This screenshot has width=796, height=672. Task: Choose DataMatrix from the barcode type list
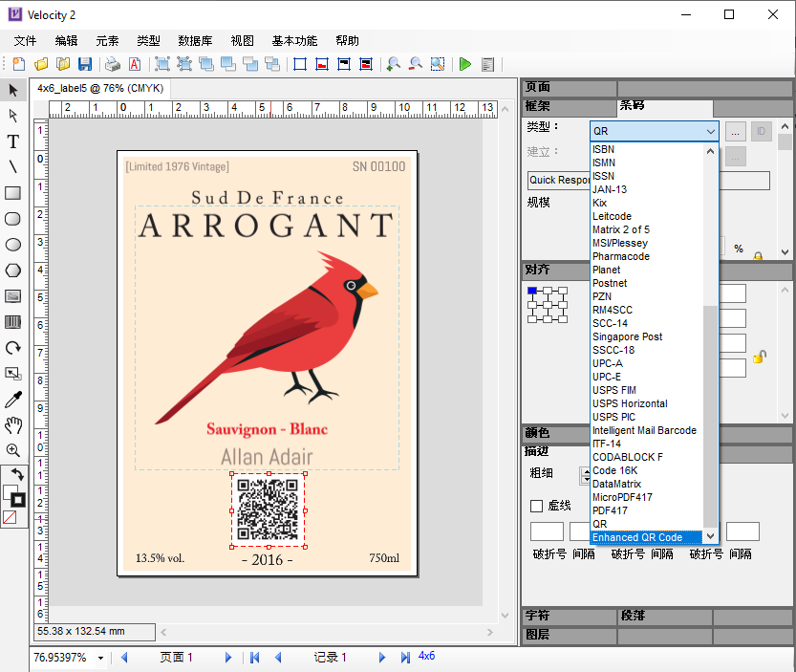point(618,484)
